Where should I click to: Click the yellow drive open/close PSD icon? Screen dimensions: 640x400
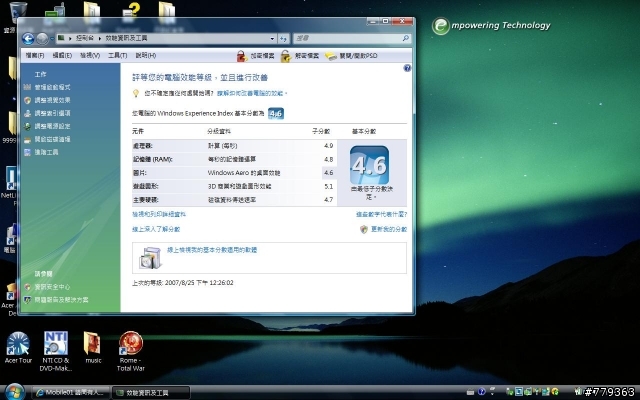click(x=331, y=56)
